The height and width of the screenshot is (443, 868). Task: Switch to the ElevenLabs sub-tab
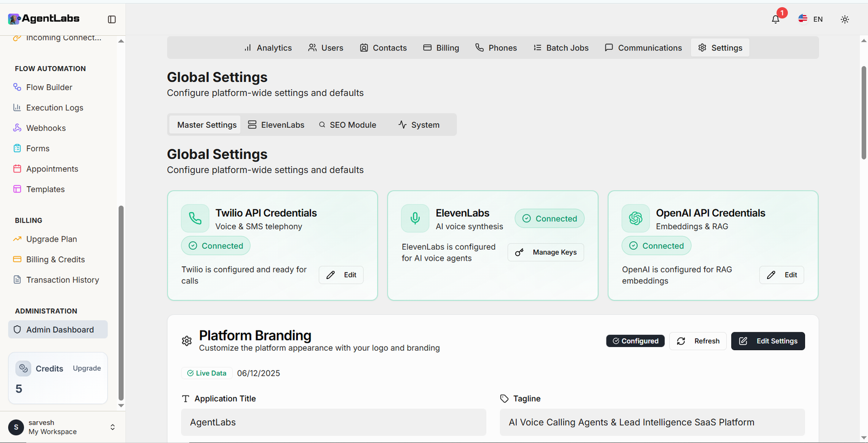[x=276, y=125]
